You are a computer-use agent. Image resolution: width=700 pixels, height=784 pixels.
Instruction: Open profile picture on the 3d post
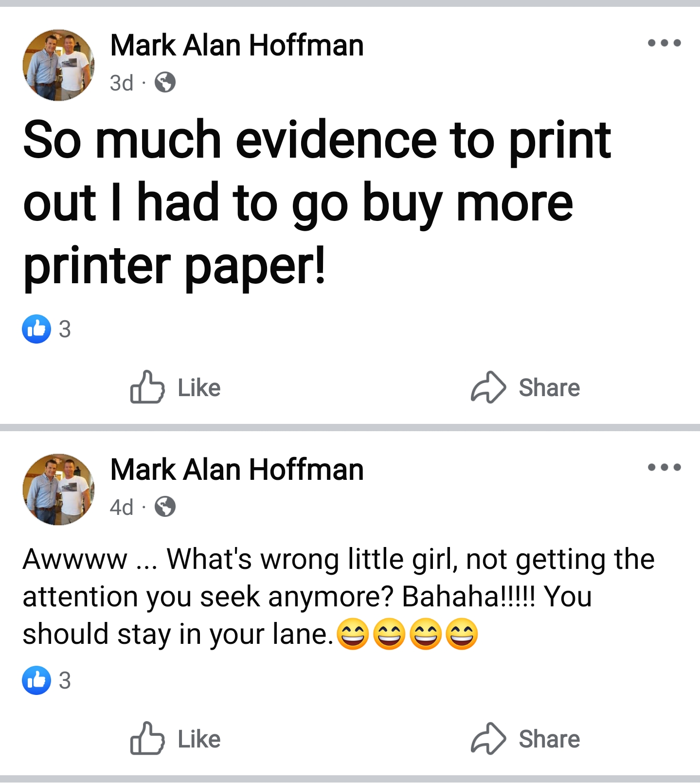coord(58,65)
